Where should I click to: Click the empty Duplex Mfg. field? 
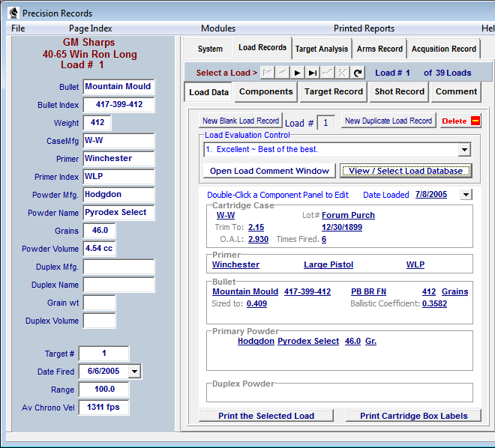click(118, 267)
